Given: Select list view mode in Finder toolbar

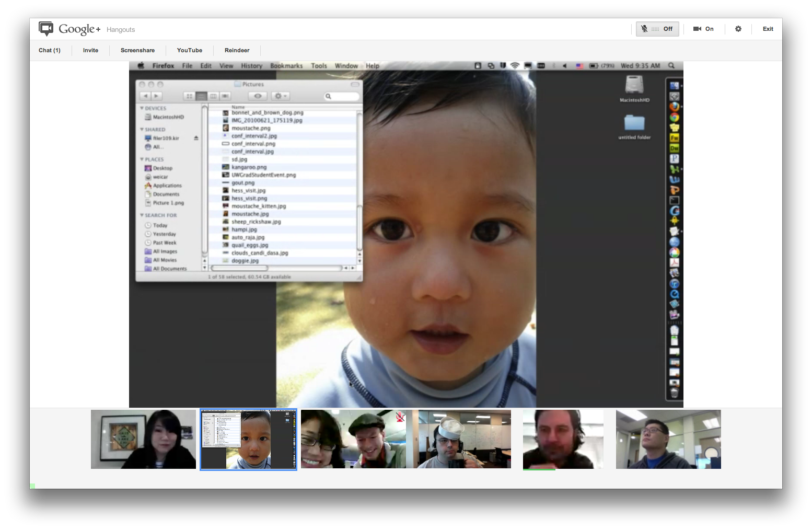Looking at the screenshot, I should (201, 96).
